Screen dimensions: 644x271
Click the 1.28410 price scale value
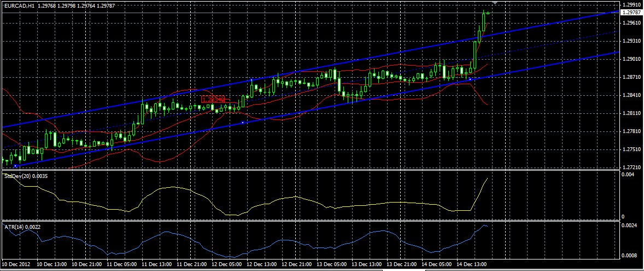[x=631, y=95]
